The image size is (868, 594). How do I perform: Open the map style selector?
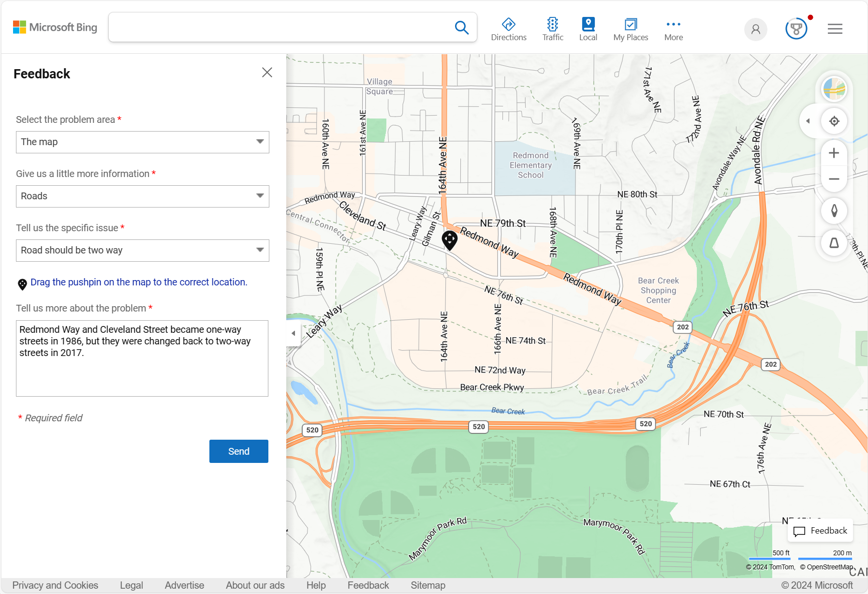point(834,89)
